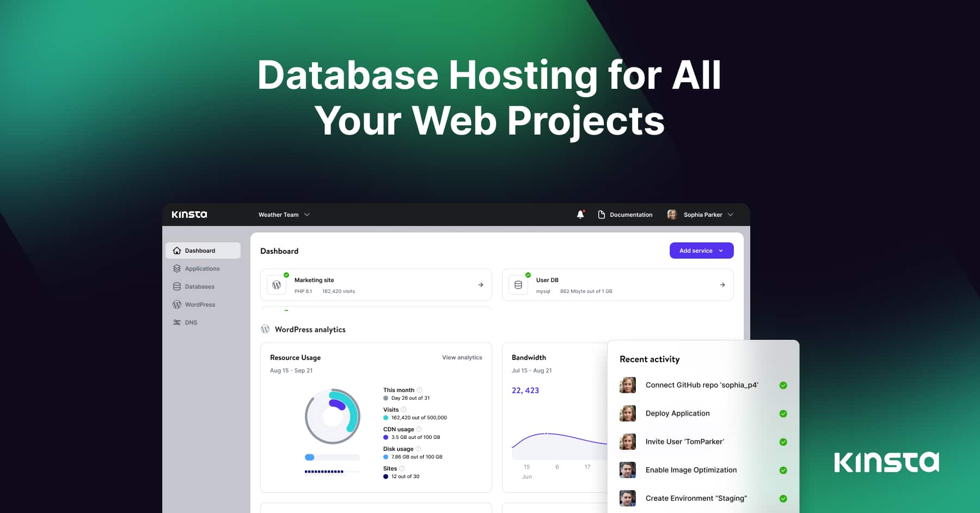The width and height of the screenshot is (980, 513).
Task: Click the Documentation page icon
Action: [x=601, y=214]
